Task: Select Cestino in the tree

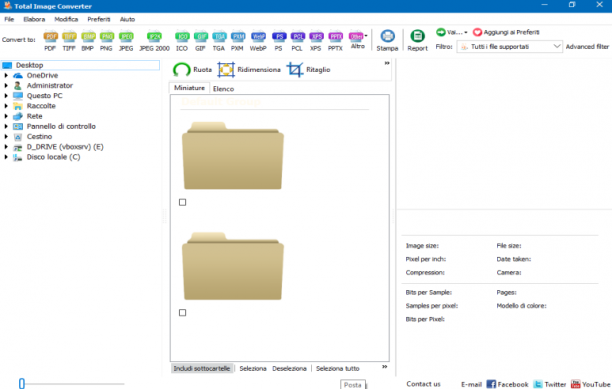Action: pos(39,137)
